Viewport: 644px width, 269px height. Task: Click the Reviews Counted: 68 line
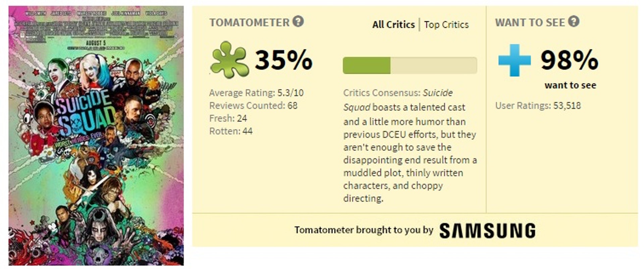[253, 105]
